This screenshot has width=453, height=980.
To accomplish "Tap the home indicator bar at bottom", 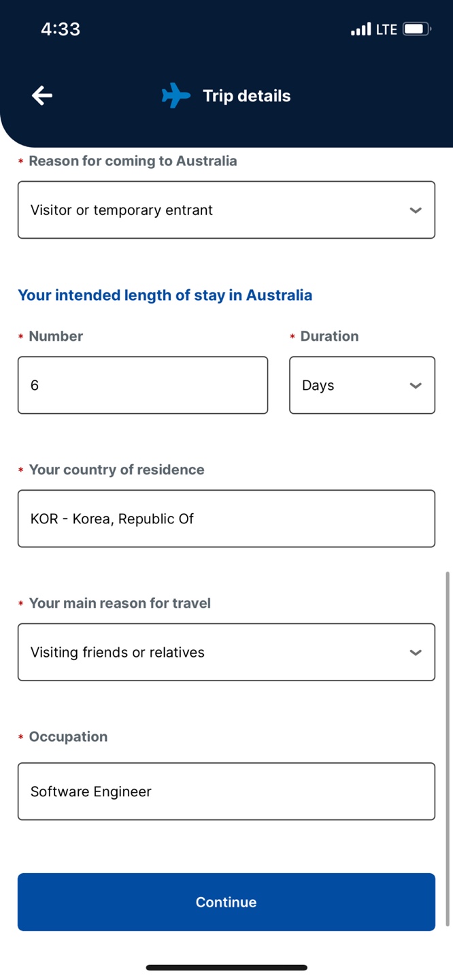I will (227, 967).
